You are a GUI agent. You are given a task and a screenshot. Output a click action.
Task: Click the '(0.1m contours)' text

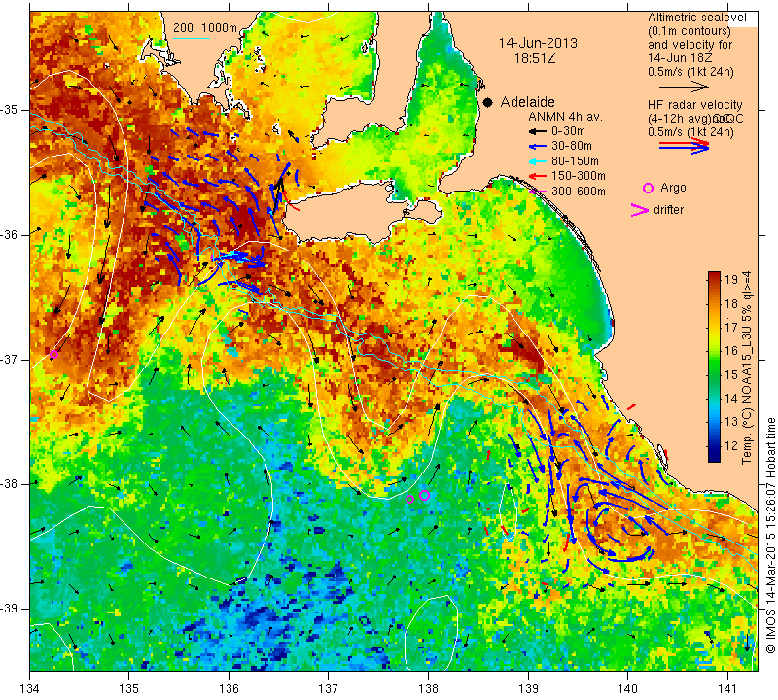[x=690, y=31]
